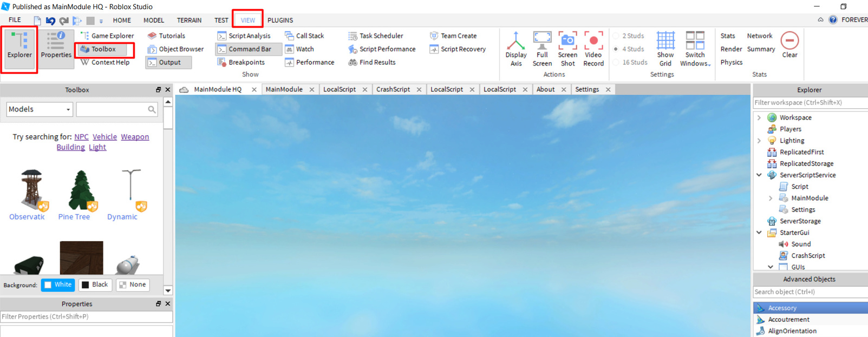Image resolution: width=868 pixels, height=337 pixels.
Task: Open Team Create
Action: (453, 36)
